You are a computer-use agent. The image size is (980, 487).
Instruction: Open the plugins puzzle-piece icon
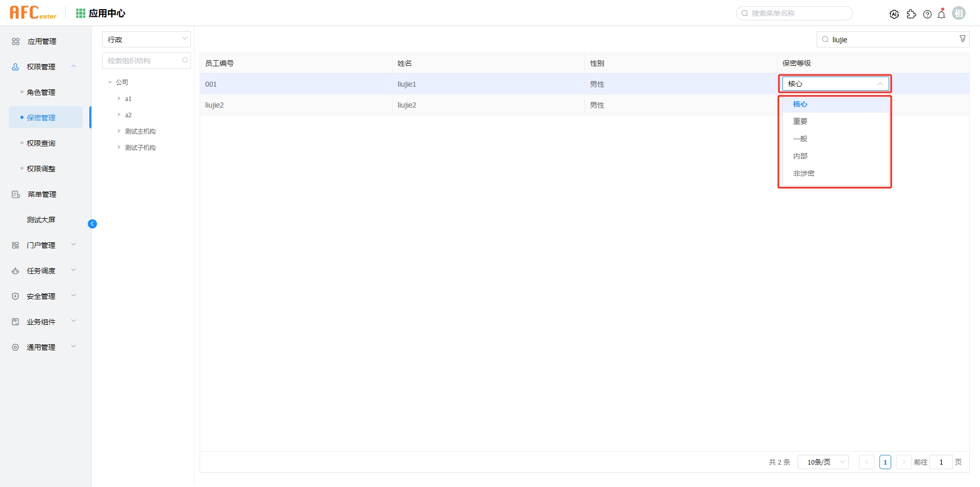(x=912, y=14)
